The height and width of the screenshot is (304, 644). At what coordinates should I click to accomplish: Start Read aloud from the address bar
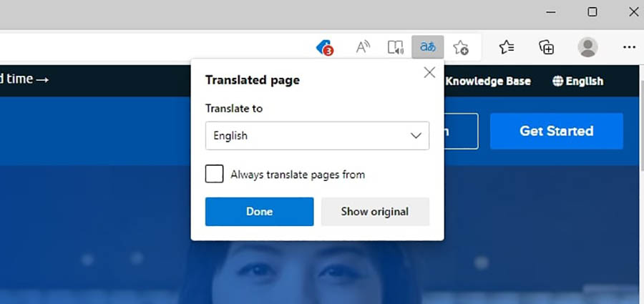tap(364, 48)
